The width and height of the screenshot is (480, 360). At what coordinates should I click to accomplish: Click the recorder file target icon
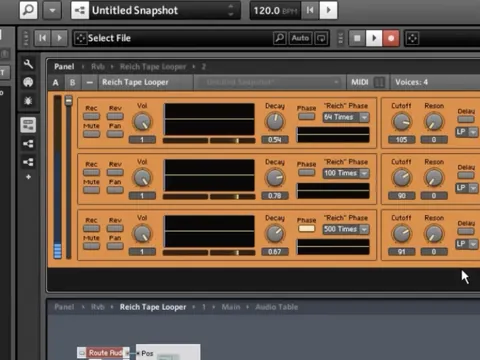(412, 38)
